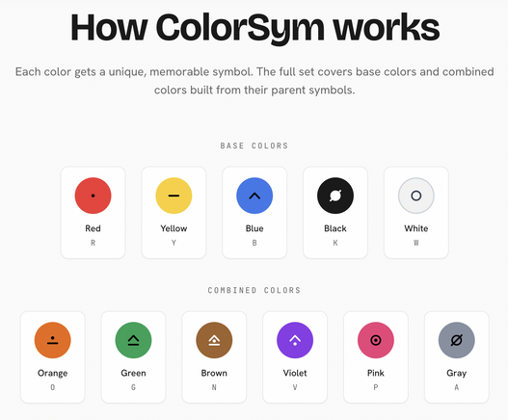The image size is (508, 420).
Task: Click the letter code P under Pink
Action: [376, 387]
